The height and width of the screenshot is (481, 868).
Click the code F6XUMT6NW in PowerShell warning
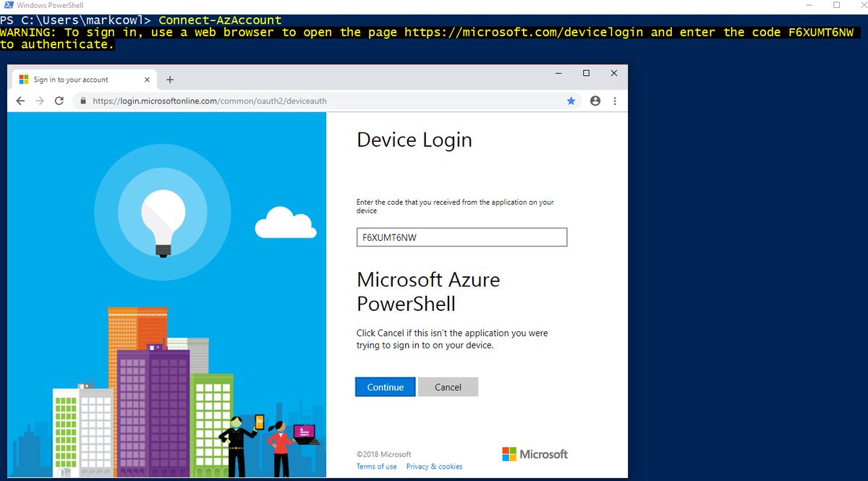coord(820,32)
